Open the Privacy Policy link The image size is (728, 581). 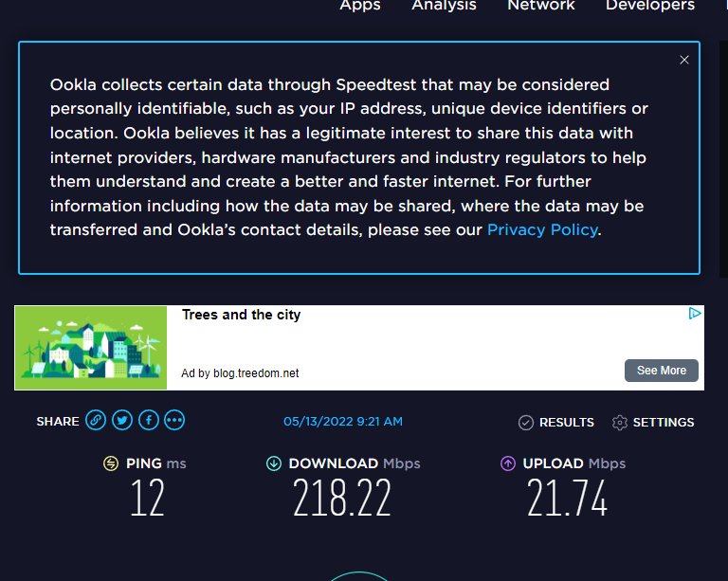[x=542, y=229]
